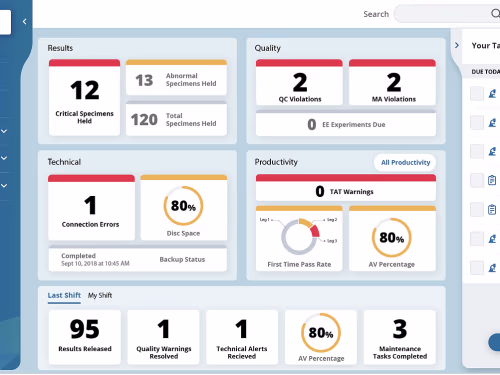
Task: Open the 12 Critical Specimens Held card
Action: coord(84,97)
